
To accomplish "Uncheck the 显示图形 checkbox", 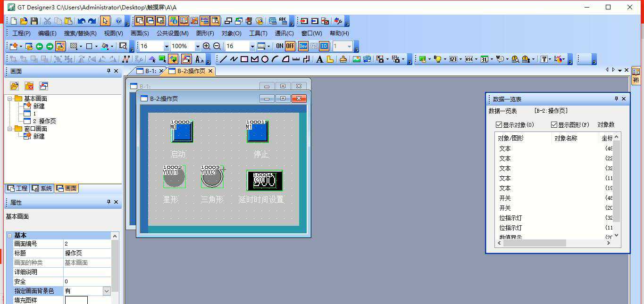I will tap(554, 125).
